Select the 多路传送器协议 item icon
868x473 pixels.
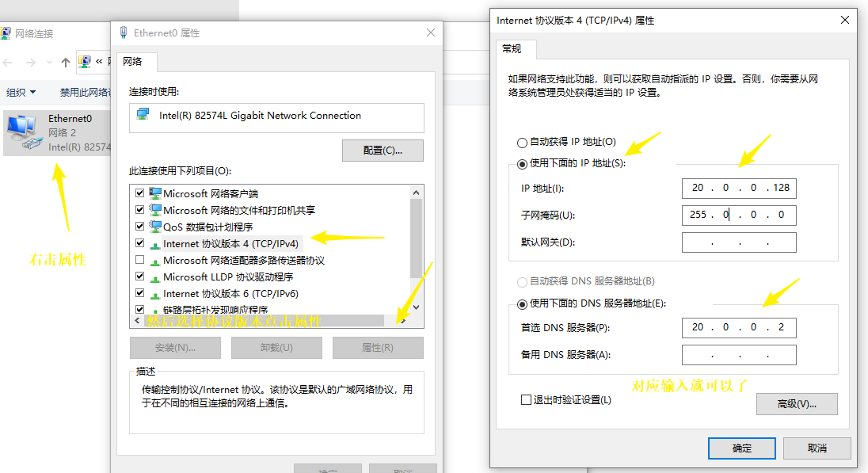click(x=155, y=261)
